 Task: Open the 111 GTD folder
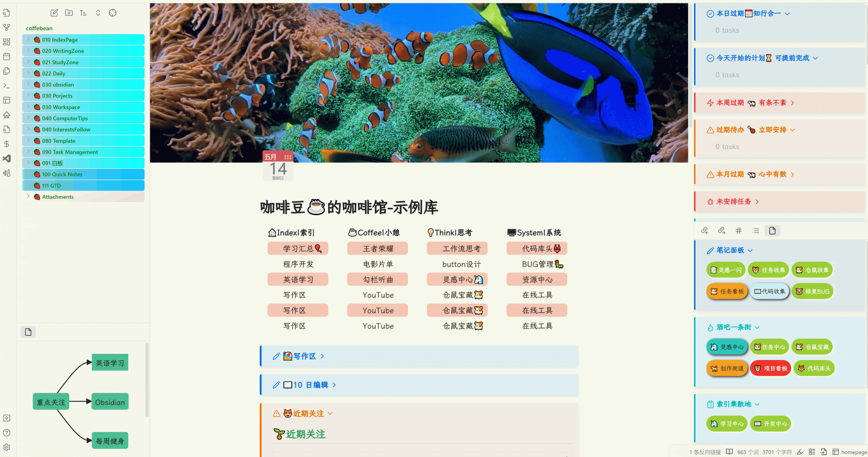[x=83, y=186]
